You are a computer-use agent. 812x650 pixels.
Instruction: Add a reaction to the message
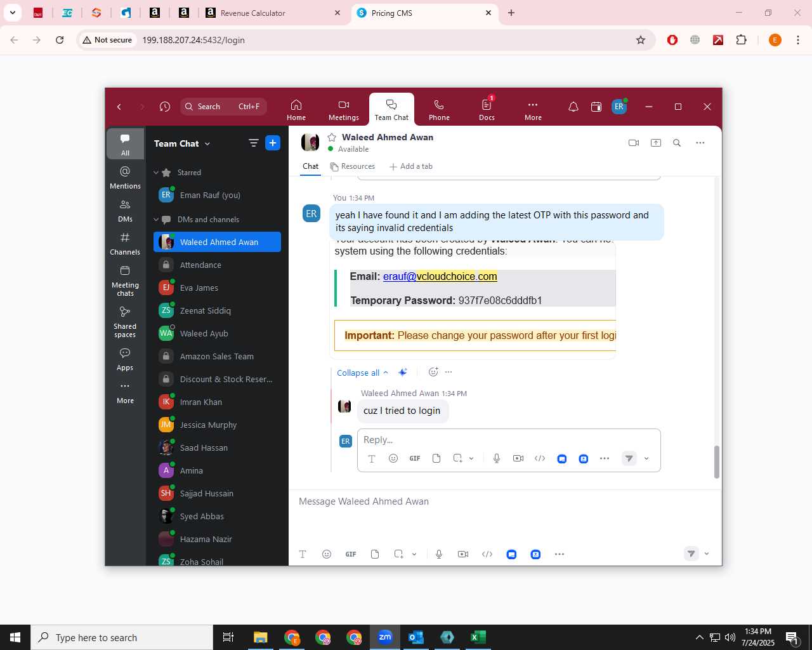pos(433,372)
